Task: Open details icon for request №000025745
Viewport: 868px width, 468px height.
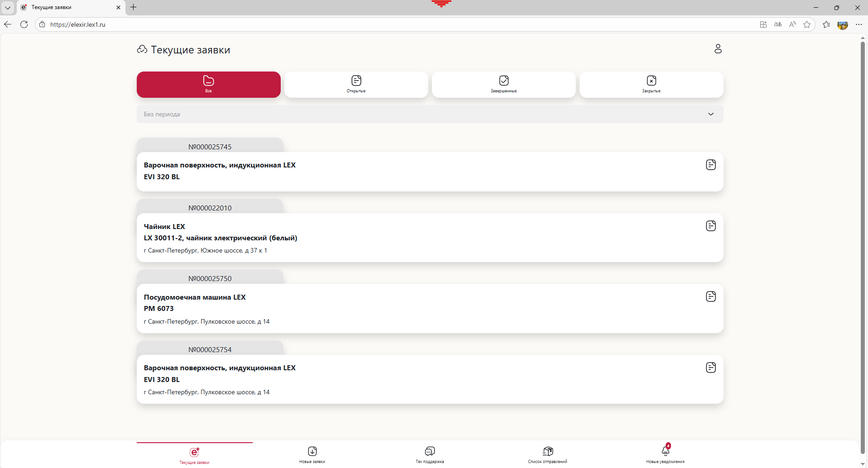Action: pos(710,165)
